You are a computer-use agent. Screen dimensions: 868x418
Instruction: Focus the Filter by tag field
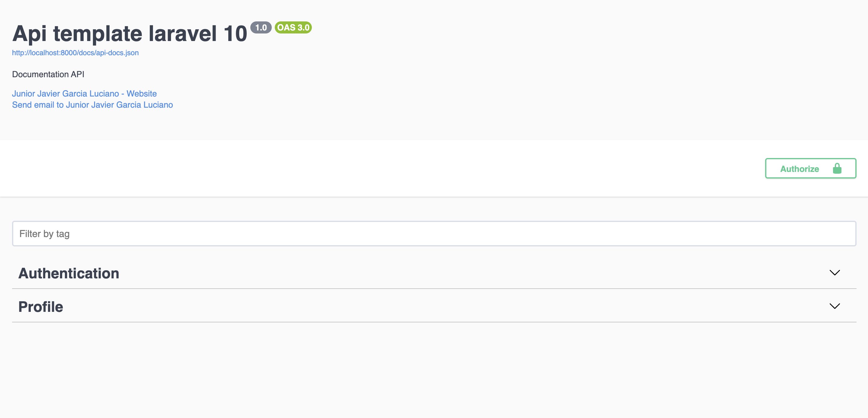tap(434, 234)
